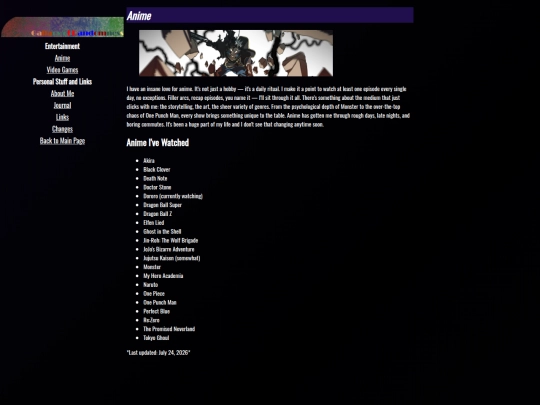Viewport: 540px width, 405px height.
Task: Click Back to Main Page link
Action: click(62, 141)
